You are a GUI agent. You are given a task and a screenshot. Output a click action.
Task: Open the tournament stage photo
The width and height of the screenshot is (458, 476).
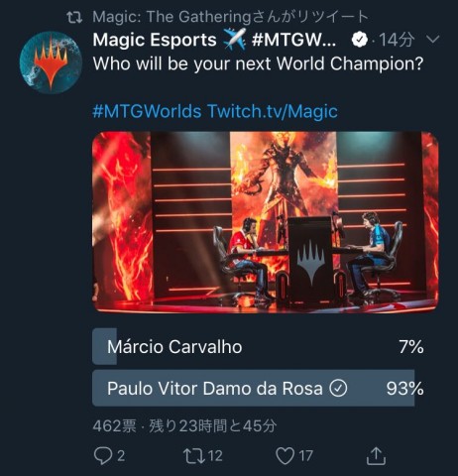pyautogui.click(x=266, y=222)
